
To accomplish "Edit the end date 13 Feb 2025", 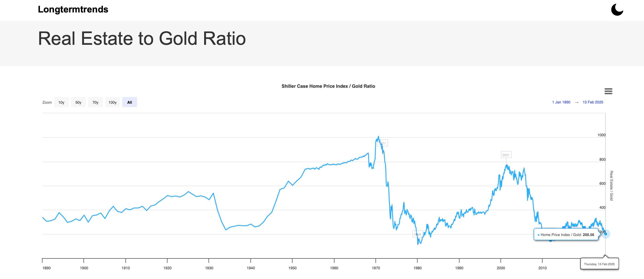I will [593, 102].
